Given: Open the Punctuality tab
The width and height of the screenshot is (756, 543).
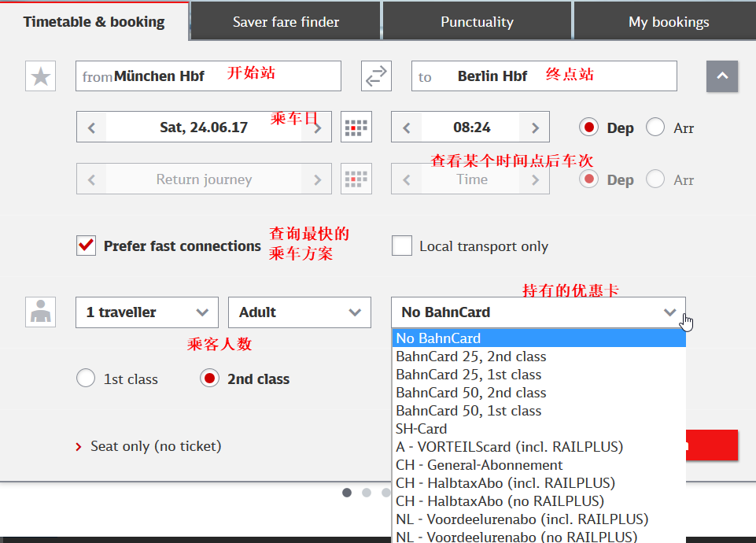Looking at the screenshot, I should coord(477,22).
